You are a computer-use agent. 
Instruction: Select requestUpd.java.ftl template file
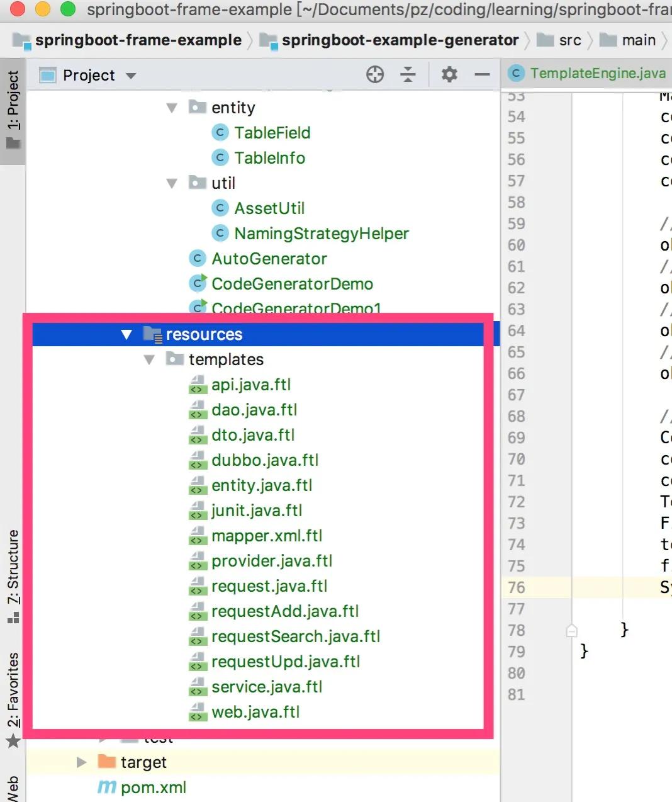(x=286, y=662)
